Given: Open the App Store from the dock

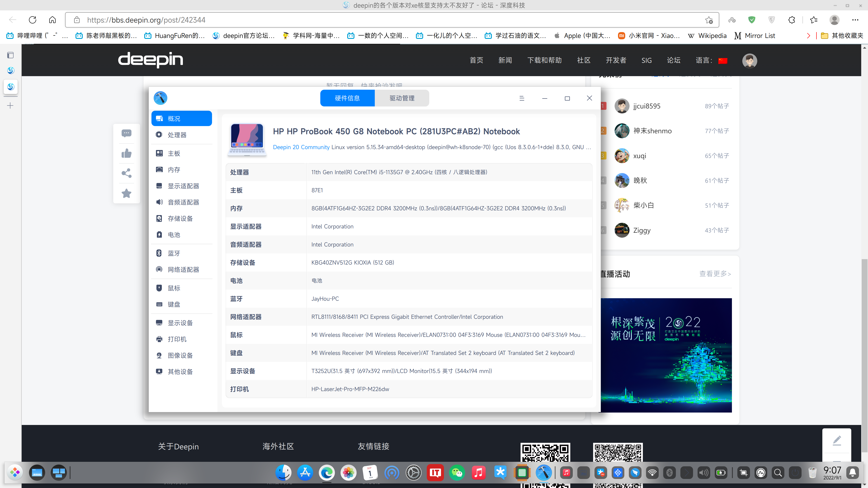Looking at the screenshot, I should click(305, 472).
